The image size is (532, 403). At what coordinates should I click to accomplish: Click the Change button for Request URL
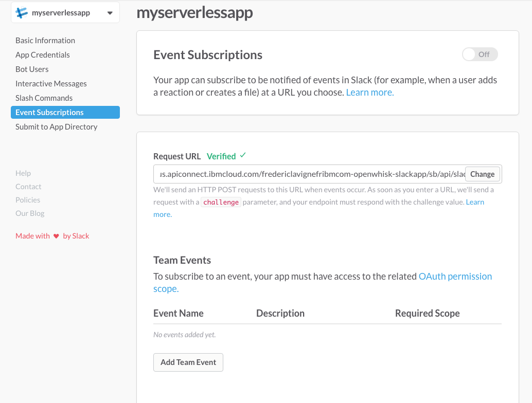(482, 174)
